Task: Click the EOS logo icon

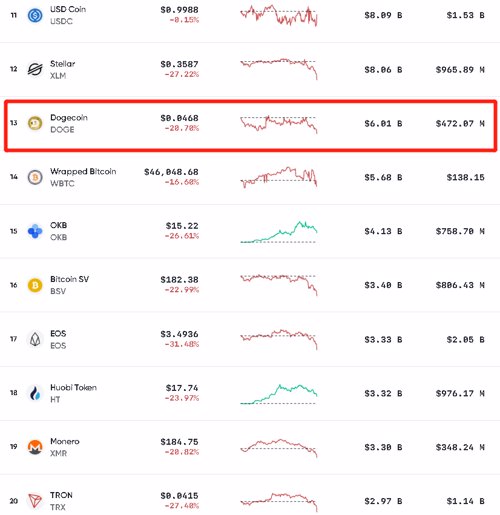Action: pyautogui.click(x=35, y=339)
